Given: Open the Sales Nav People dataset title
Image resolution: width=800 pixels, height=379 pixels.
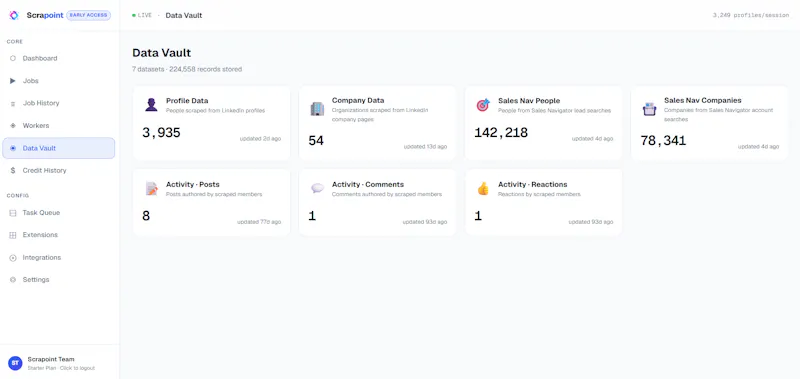Looking at the screenshot, I should pyautogui.click(x=529, y=100).
